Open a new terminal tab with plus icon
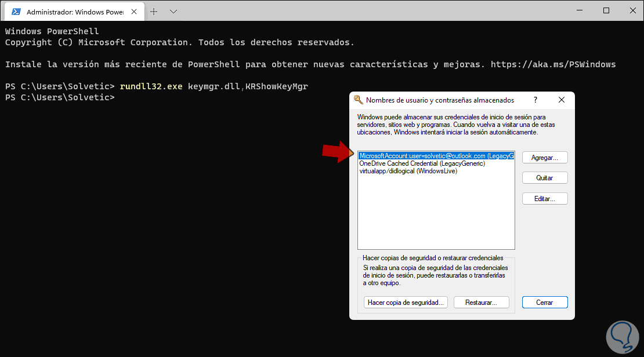This screenshot has height=357, width=644. pyautogui.click(x=154, y=12)
